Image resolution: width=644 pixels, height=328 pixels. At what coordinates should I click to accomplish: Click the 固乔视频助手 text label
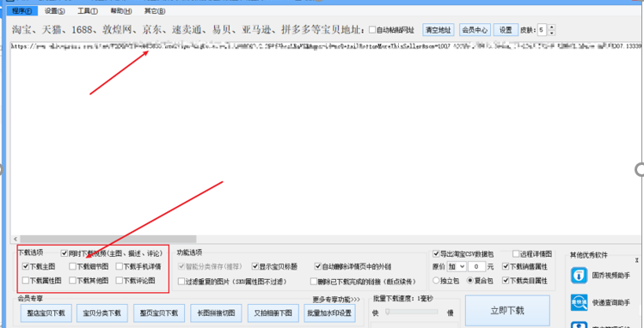coord(611,276)
